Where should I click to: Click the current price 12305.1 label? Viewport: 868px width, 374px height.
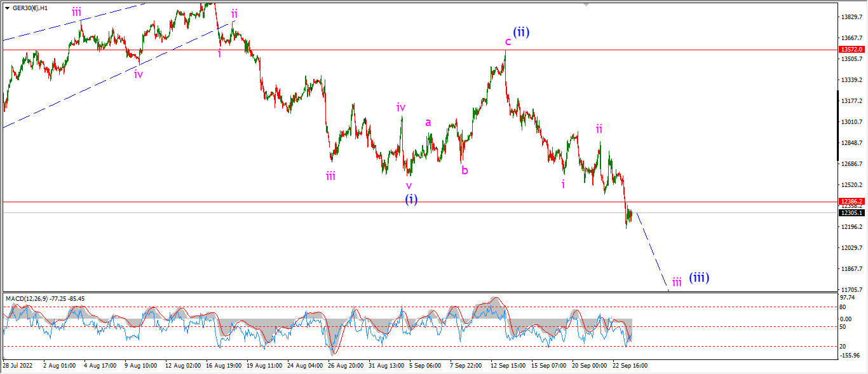pos(851,213)
